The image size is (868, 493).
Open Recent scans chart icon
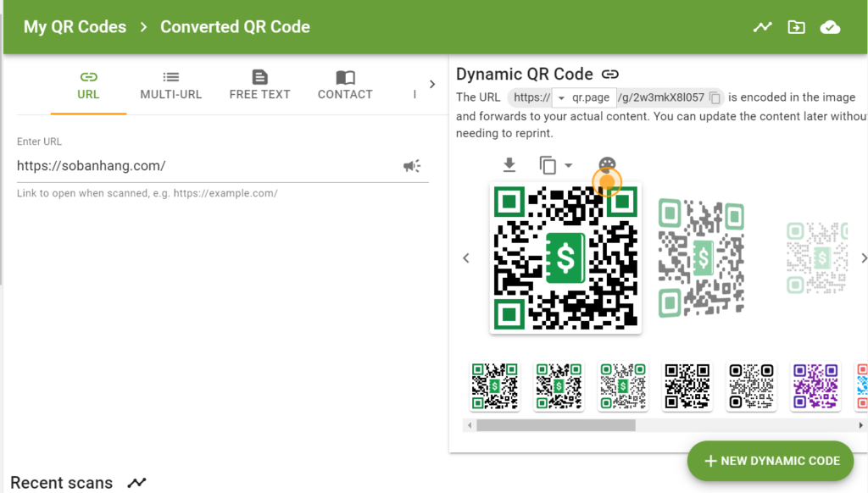pyautogui.click(x=136, y=483)
